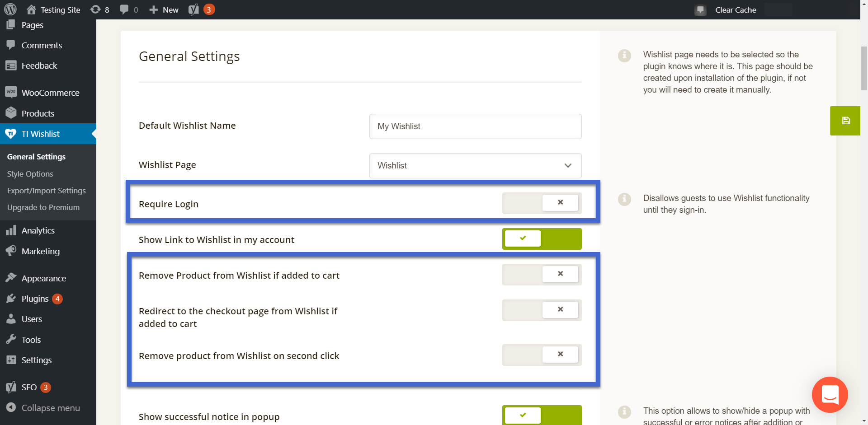The width and height of the screenshot is (868, 425).
Task: Click the WordPress logo icon
Action: (x=10, y=9)
